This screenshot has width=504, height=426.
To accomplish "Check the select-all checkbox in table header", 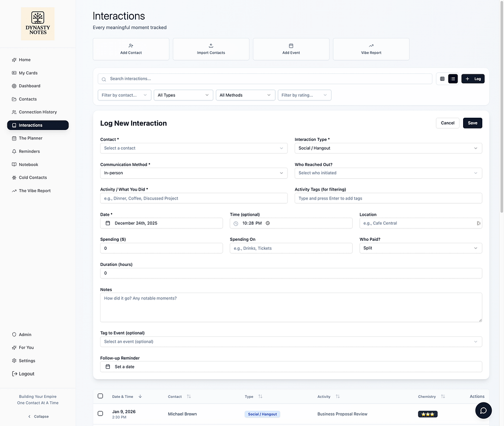I will click(100, 395).
